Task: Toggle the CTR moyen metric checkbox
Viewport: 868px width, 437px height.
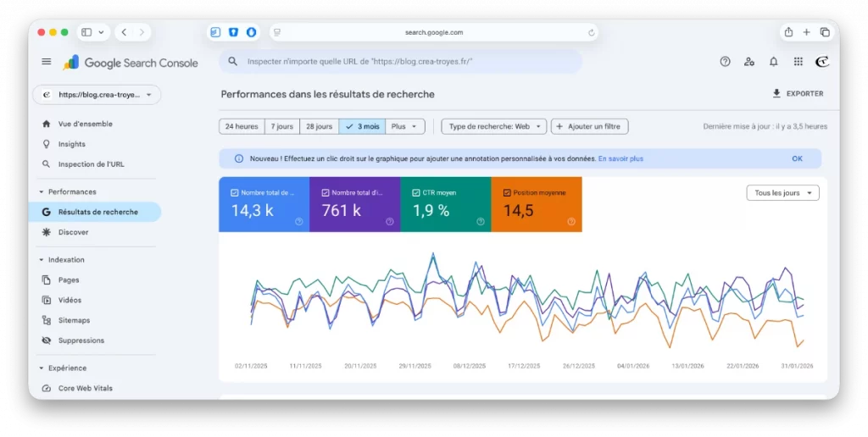Action: (x=417, y=193)
